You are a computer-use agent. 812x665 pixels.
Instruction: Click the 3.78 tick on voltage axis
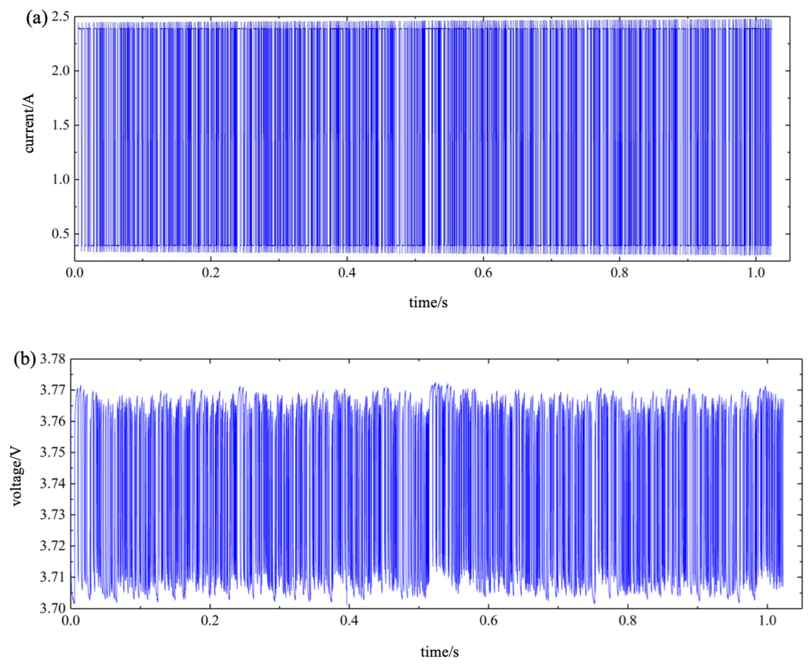53,359
